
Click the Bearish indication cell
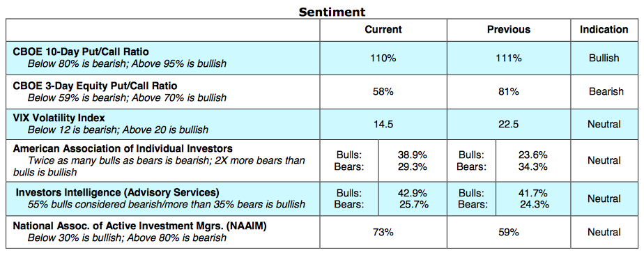[606, 91]
